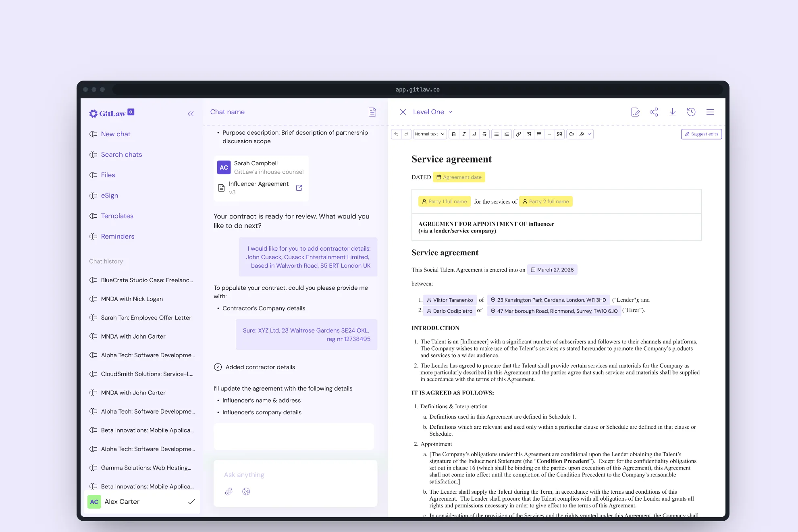Insert a horizontal rule
The height and width of the screenshot is (532, 798).
(549, 134)
